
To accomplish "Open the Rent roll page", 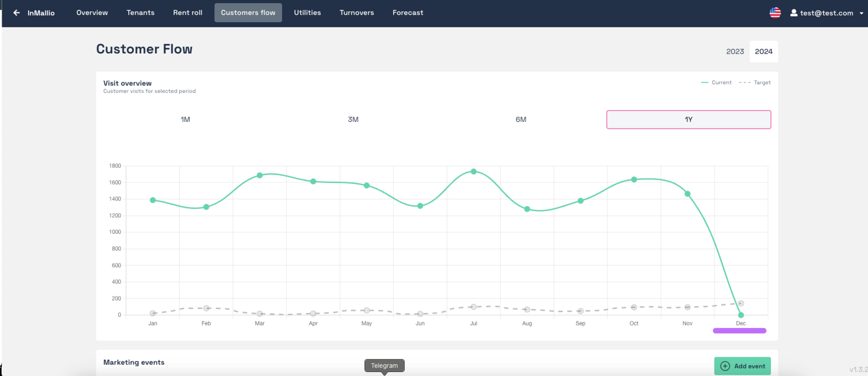I will 188,13.
